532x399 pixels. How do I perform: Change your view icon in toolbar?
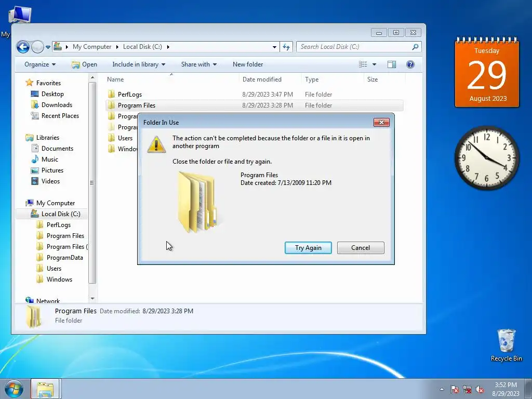point(363,64)
